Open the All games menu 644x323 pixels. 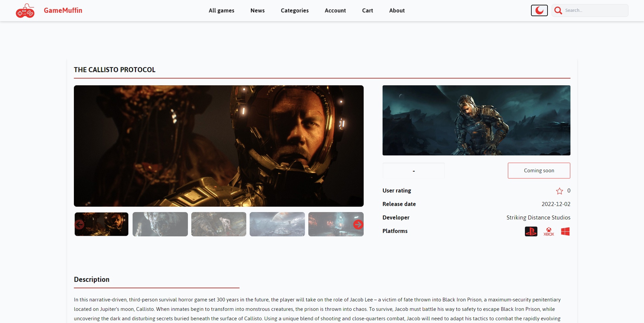pos(221,10)
